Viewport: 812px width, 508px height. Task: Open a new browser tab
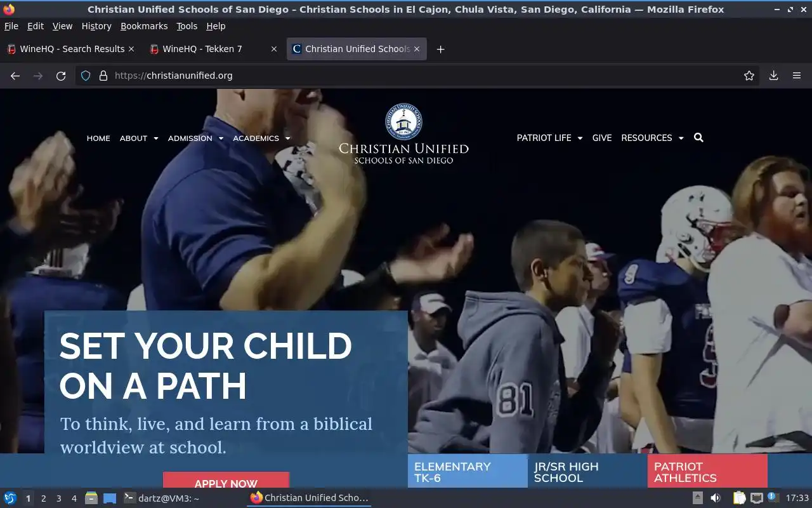[440, 49]
